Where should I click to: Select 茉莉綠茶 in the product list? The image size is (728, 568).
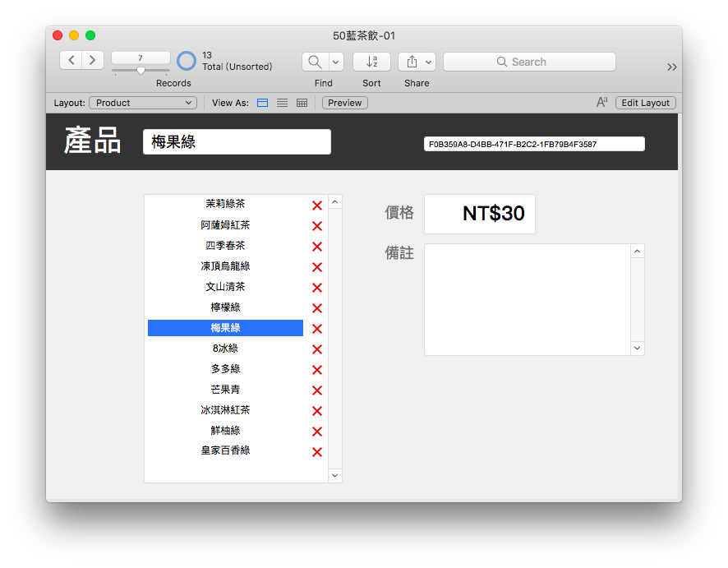[225, 204]
